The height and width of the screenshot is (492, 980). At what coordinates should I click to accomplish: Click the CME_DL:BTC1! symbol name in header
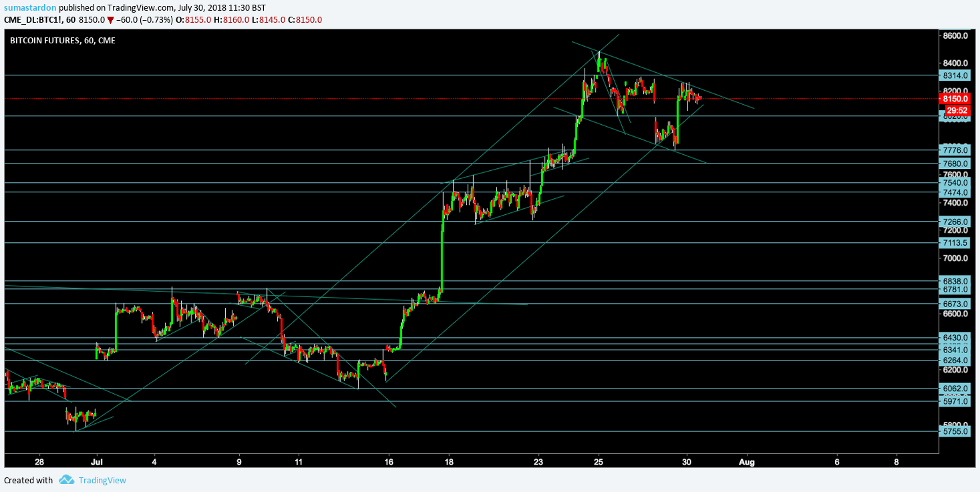click(33, 19)
